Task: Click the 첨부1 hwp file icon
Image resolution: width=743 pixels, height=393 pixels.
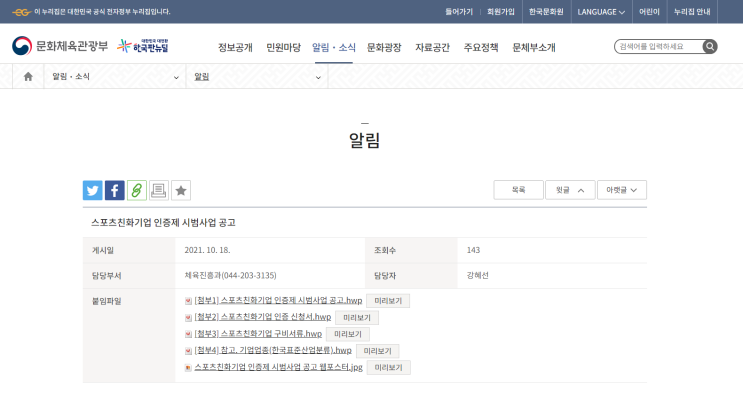Action: coord(188,301)
